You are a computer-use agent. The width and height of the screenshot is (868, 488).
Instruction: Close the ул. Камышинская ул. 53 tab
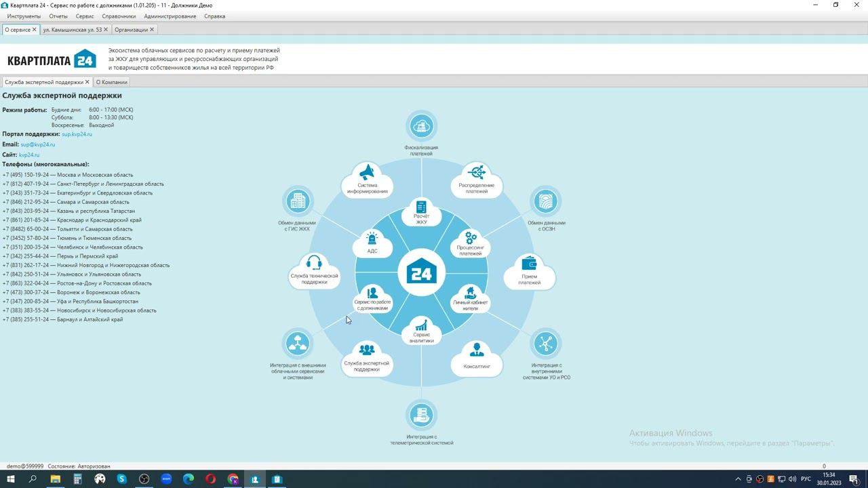coord(106,30)
